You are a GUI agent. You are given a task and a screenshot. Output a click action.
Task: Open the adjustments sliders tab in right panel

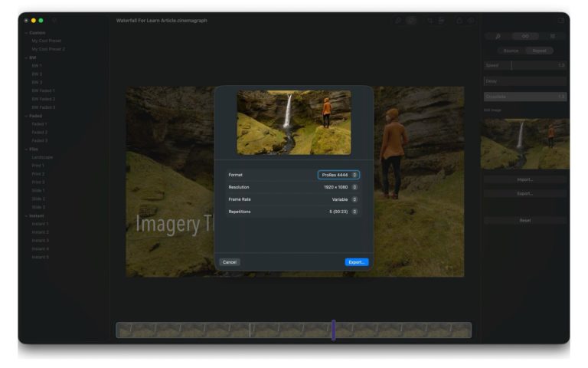[552, 36]
